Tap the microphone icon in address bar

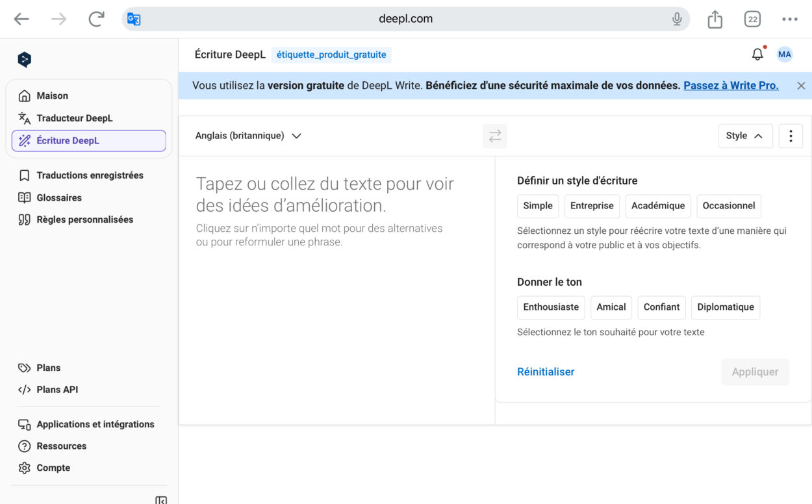point(677,19)
